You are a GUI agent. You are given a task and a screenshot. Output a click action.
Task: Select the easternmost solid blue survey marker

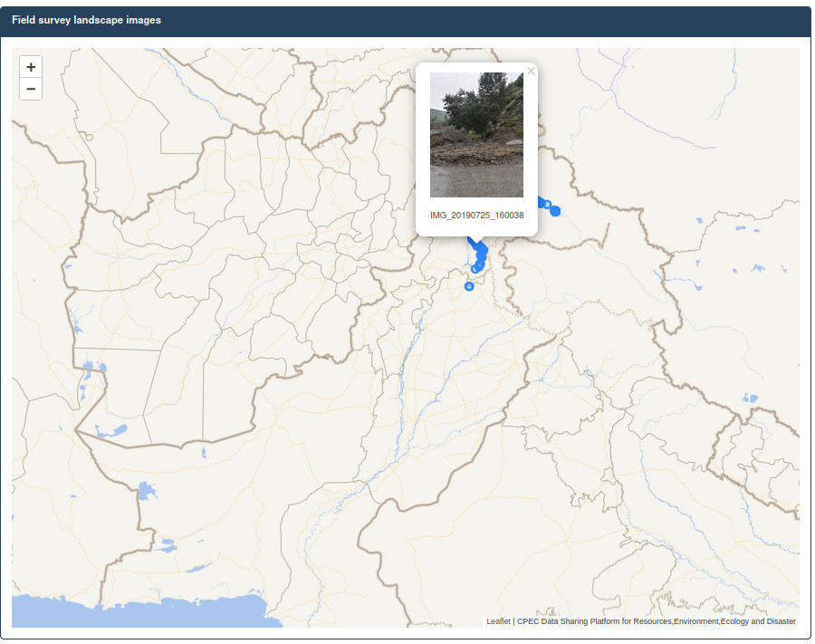(x=555, y=211)
